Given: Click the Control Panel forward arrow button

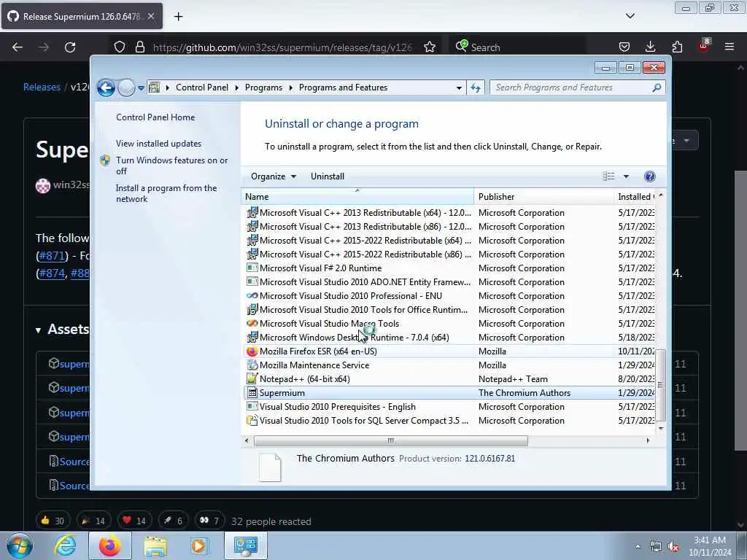Looking at the screenshot, I should pos(126,87).
